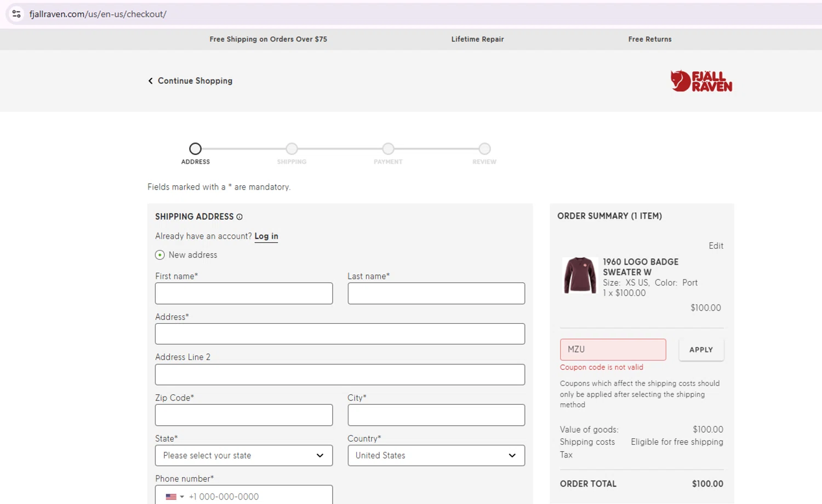
Task: Click the Fjällräven fox logo
Action: 701,81
